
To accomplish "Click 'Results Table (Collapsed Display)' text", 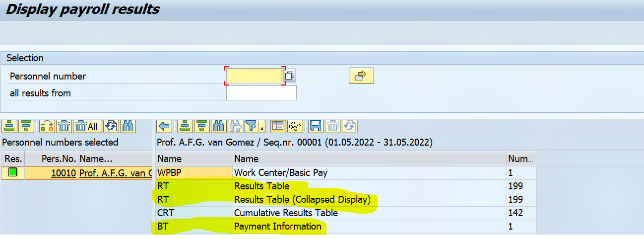I will point(302,200).
